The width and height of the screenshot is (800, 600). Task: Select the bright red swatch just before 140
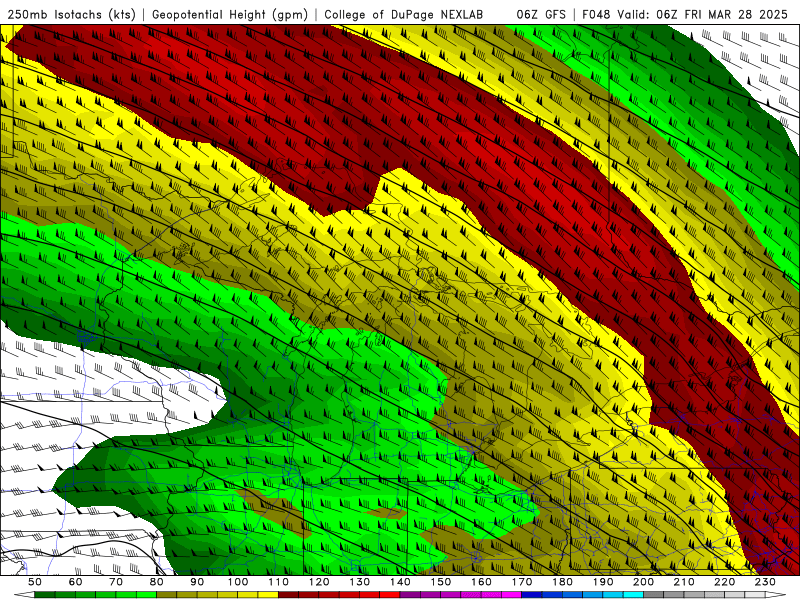coord(390,595)
